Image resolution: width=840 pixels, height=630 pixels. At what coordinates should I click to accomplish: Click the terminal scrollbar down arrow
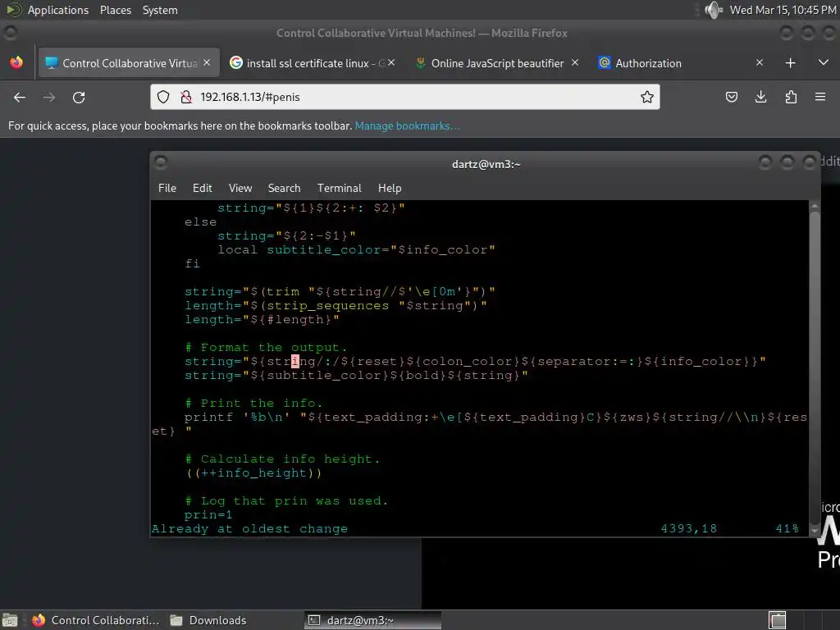pos(815,531)
